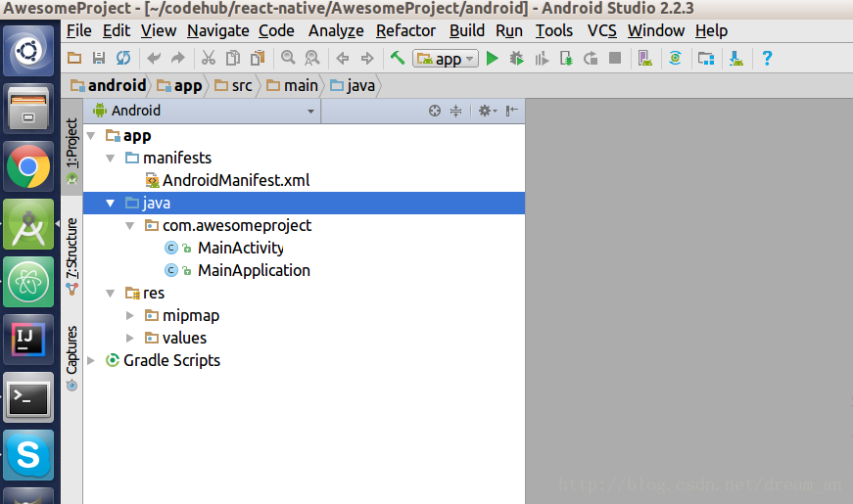Collapse the res folder arrow
Viewport: 853px width, 504px height.
(111, 293)
